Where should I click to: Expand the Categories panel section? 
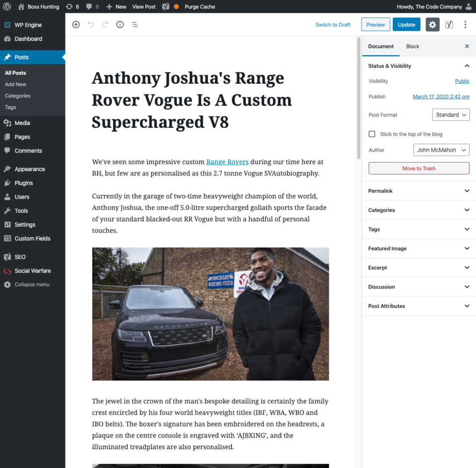[x=419, y=210]
